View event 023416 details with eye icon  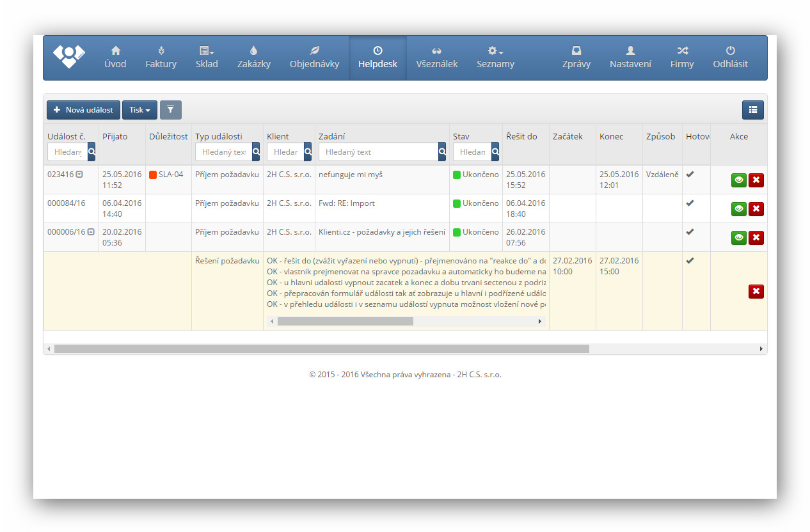click(738, 180)
